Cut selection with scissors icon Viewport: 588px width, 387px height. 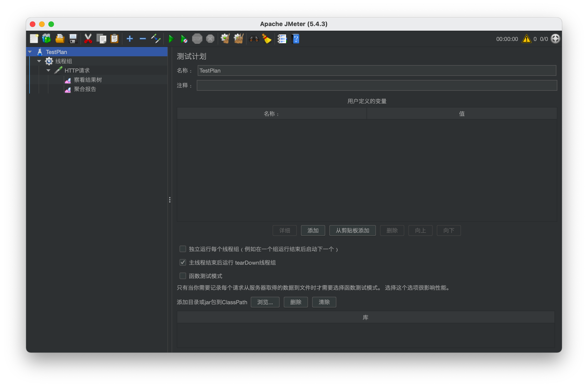[x=88, y=39]
